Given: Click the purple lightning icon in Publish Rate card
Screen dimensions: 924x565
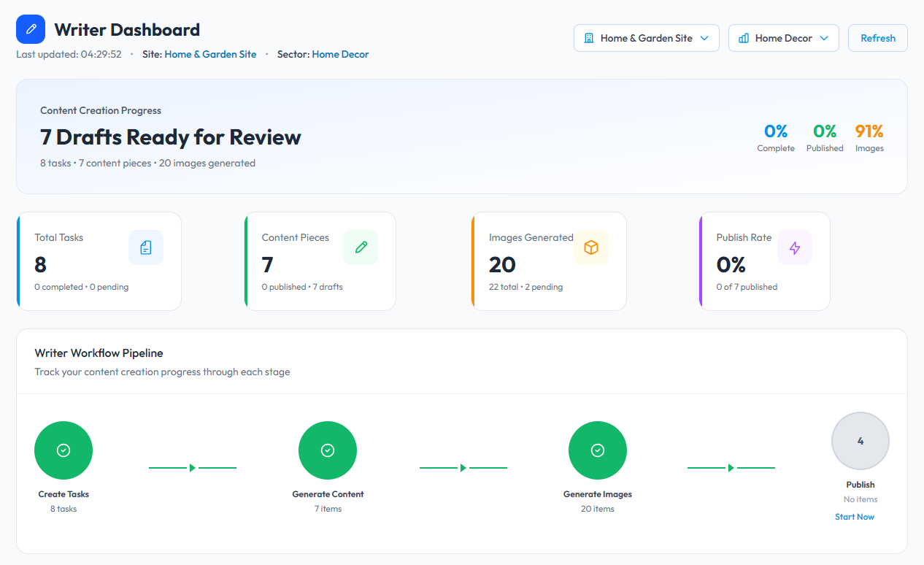Looking at the screenshot, I should pyautogui.click(x=795, y=247).
